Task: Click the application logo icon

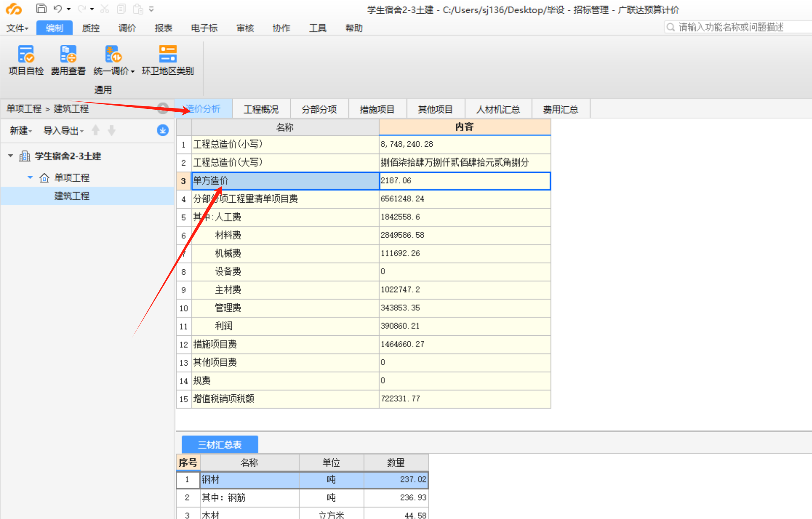Action: click(14, 8)
